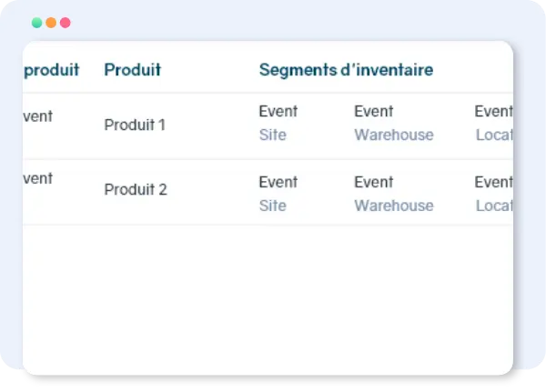Select the Produit 2 cell
This screenshot has width=546, height=392.
pyautogui.click(x=136, y=190)
